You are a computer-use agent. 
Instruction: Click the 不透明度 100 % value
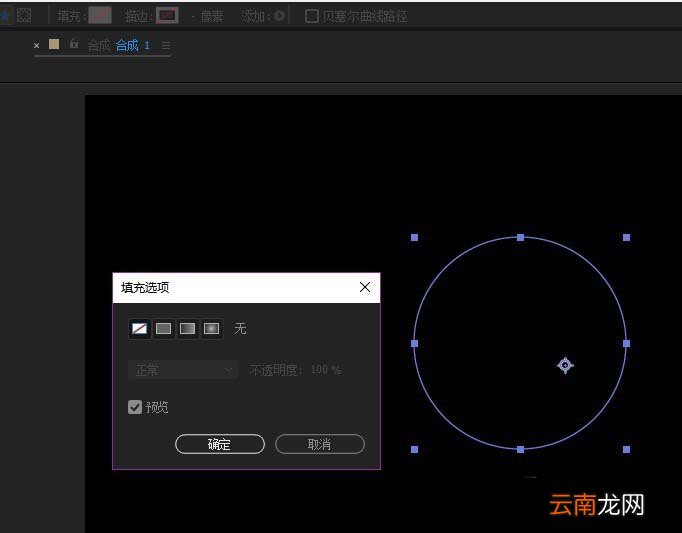326,370
